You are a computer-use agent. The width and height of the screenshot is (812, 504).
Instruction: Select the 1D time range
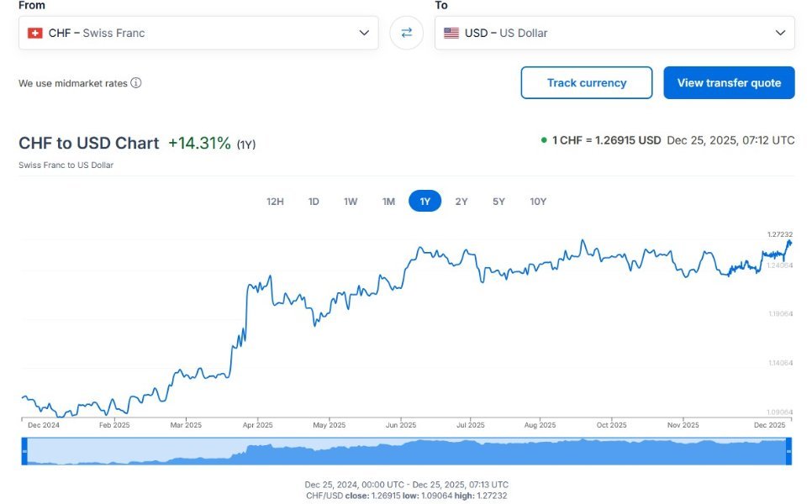click(x=314, y=202)
